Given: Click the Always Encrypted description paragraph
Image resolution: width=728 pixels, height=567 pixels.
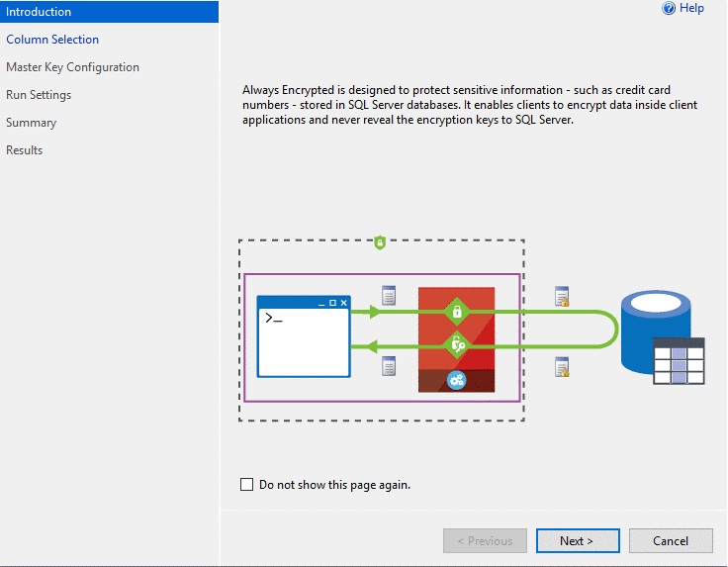Looking at the screenshot, I should [x=470, y=105].
